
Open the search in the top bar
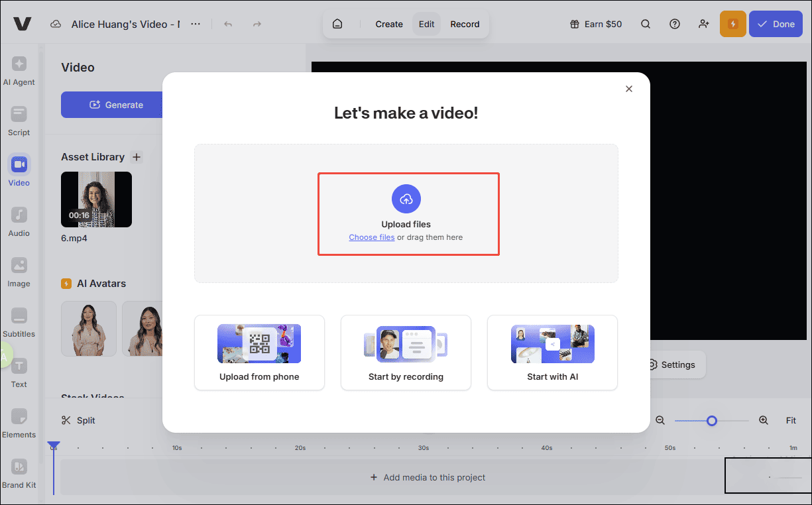point(646,24)
